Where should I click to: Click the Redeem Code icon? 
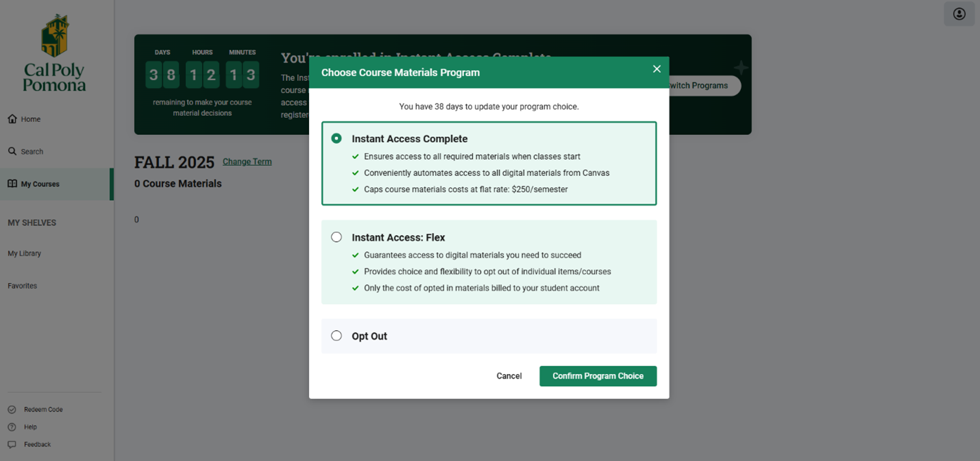pyautogui.click(x=12, y=409)
